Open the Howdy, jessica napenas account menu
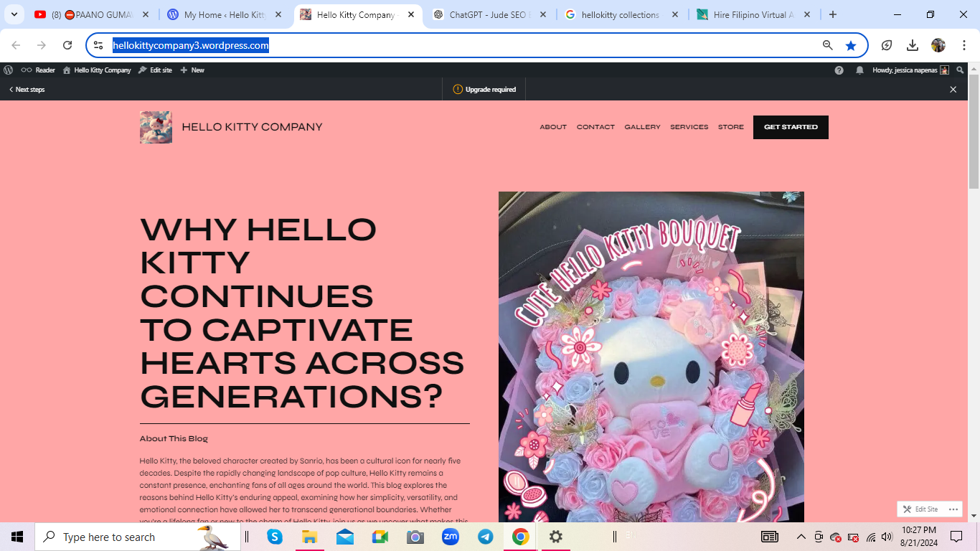Viewport: 980px width, 551px height. tap(910, 70)
